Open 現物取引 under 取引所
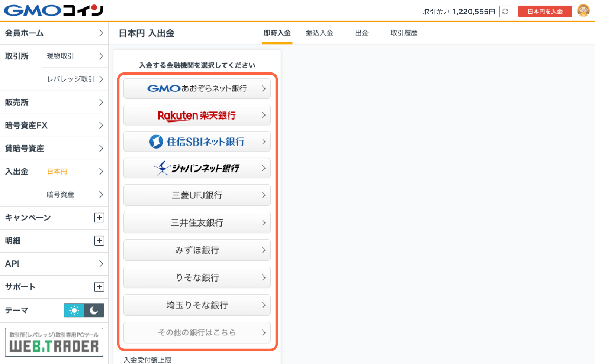The width and height of the screenshot is (595, 364). [75, 56]
